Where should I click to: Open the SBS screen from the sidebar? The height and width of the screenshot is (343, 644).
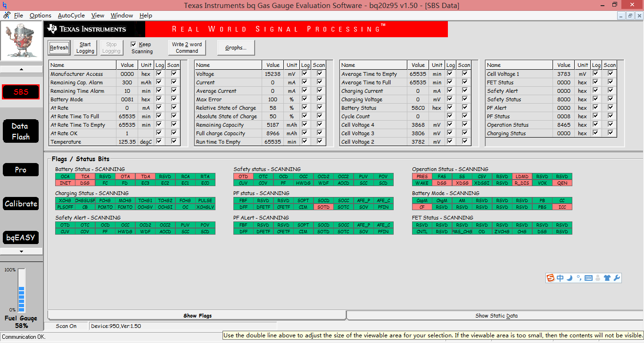click(x=21, y=92)
